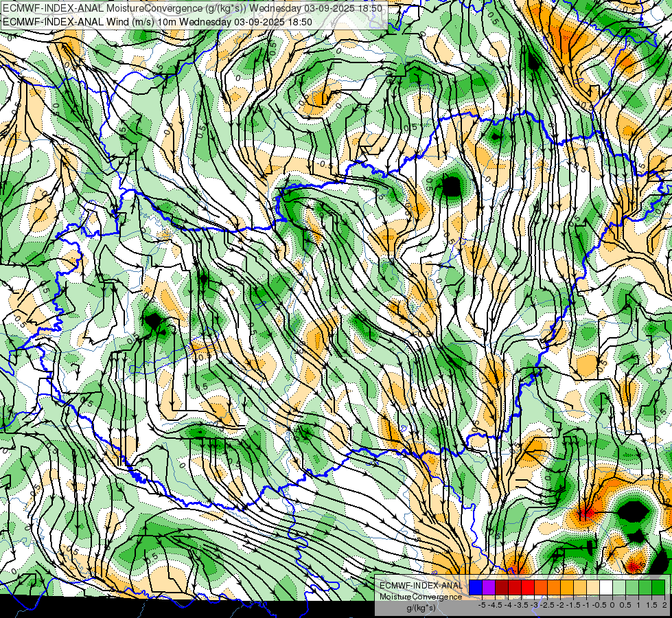The height and width of the screenshot is (618, 672).
Task: Click amber swatch between -2 and -1.5
Action: coord(567,588)
